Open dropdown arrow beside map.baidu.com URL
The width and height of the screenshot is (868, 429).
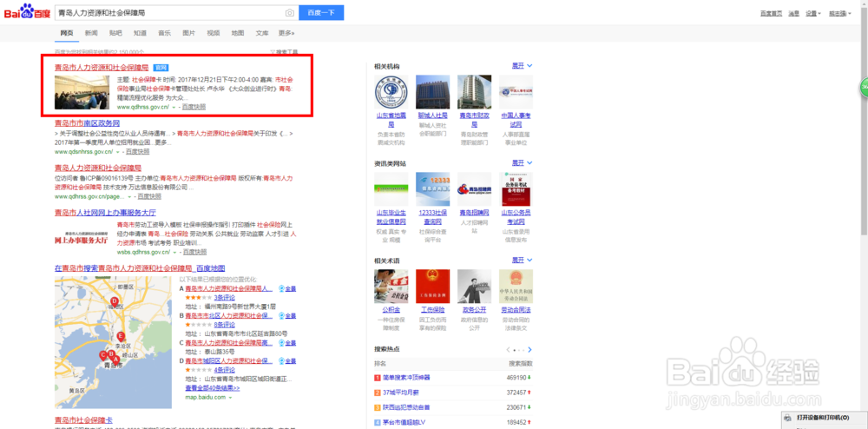click(x=230, y=398)
